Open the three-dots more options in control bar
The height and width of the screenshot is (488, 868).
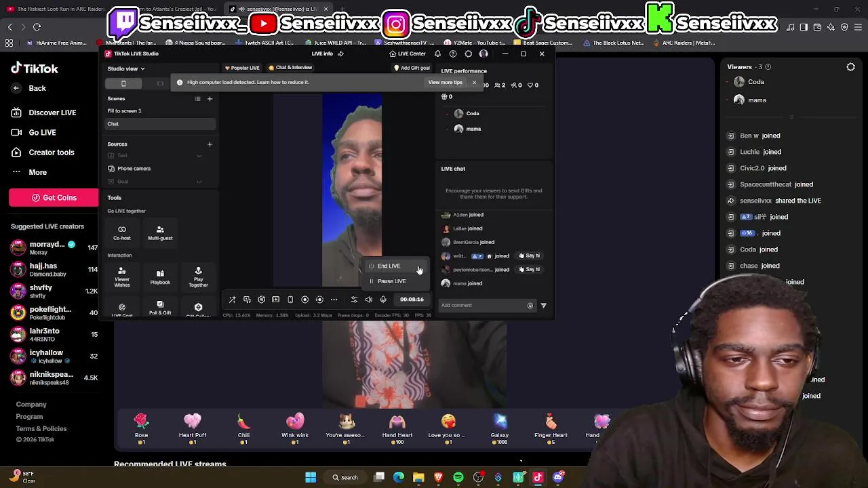(334, 300)
